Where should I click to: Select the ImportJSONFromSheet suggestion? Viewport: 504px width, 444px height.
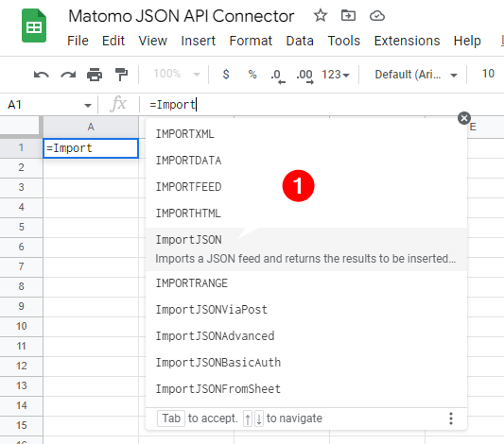tap(306, 389)
